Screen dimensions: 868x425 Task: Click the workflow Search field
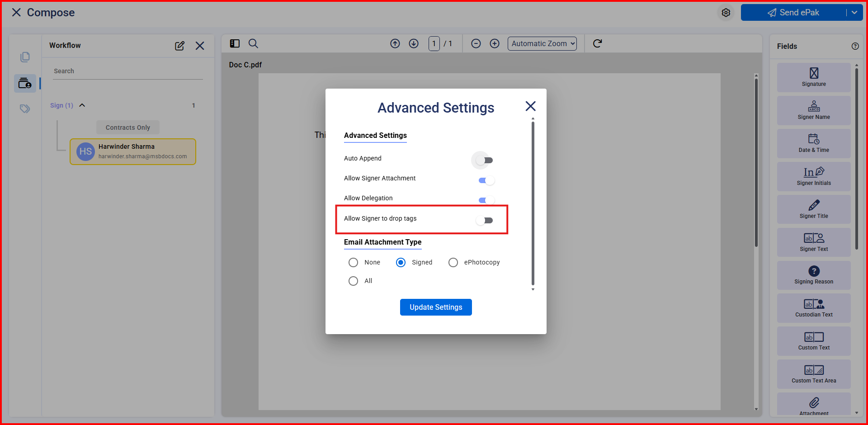(127, 71)
